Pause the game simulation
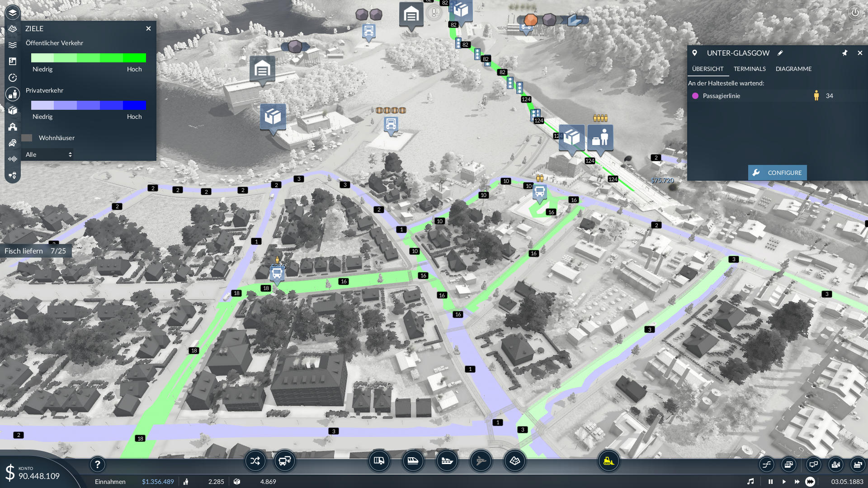This screenshot has width=868, height=488. click(x=770, y=482)
